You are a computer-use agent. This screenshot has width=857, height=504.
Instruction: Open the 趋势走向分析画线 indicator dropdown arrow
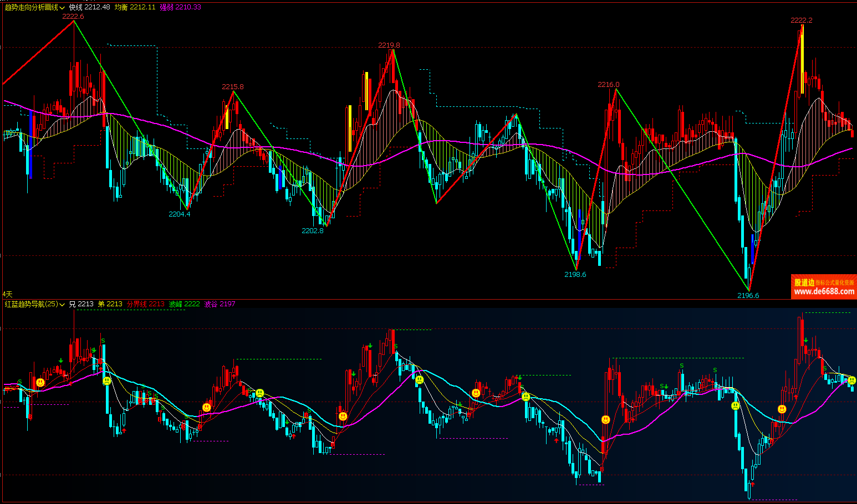(x=63, y=8)
